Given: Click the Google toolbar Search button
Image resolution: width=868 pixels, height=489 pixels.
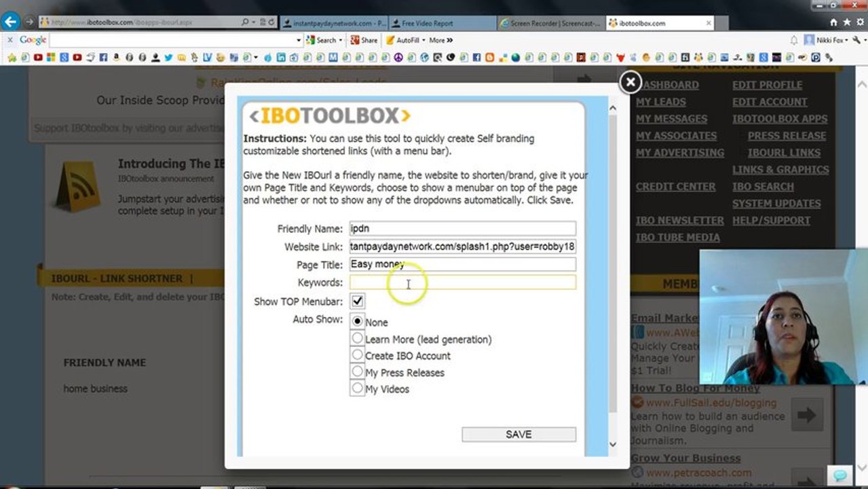Looking at the screenshot, I should [x=322, y=40].
